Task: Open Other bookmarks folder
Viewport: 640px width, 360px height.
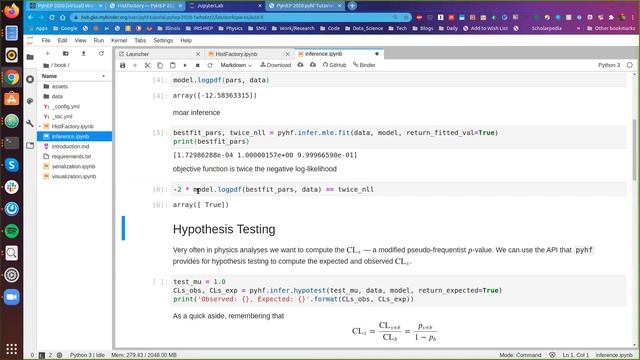Action: point(611,29)
